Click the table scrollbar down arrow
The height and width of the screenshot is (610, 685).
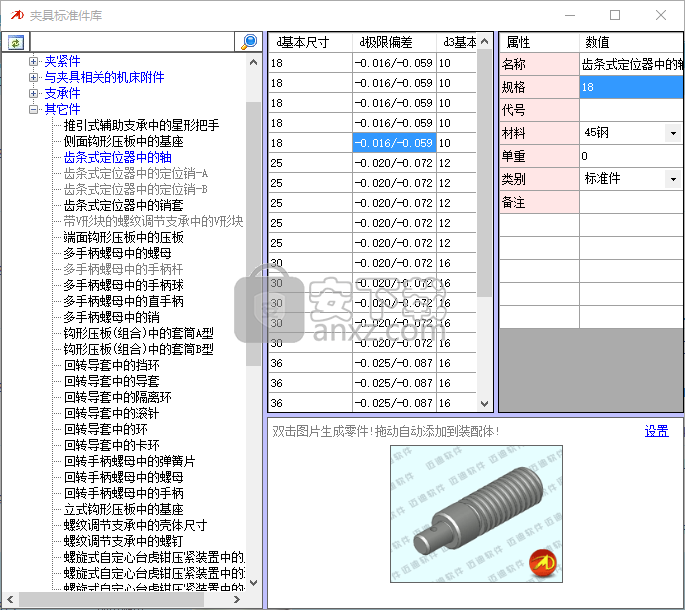pos(484,404)
